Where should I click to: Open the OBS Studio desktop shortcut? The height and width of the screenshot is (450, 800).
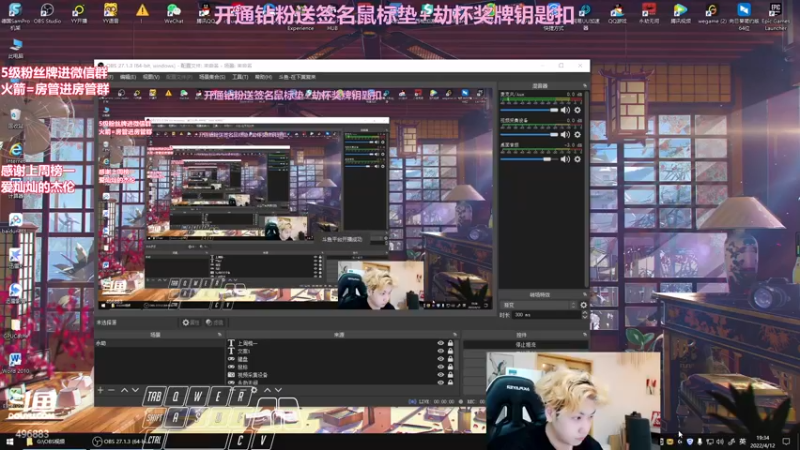pos(47,13)
